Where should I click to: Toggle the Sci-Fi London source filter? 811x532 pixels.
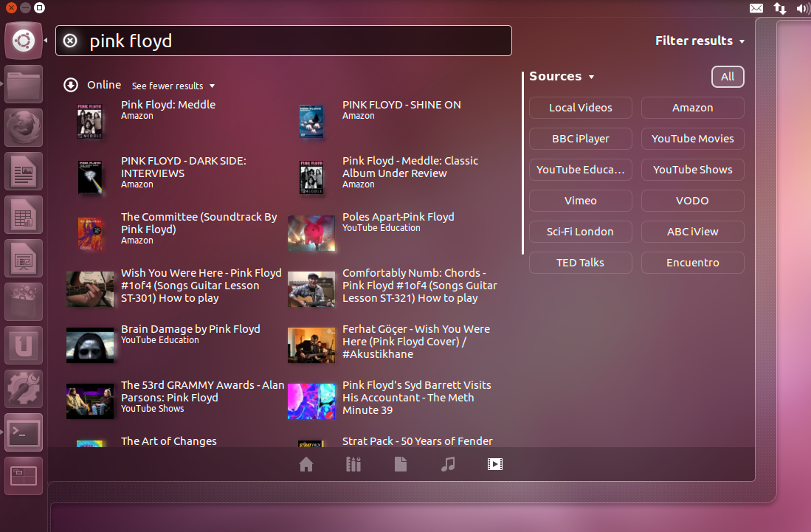click(x=580, y=232)
